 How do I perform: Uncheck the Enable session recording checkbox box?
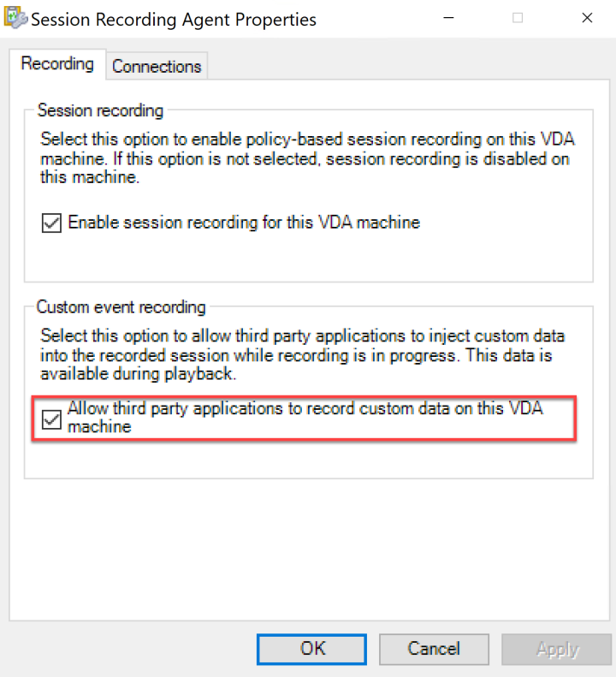coord(51,223)
